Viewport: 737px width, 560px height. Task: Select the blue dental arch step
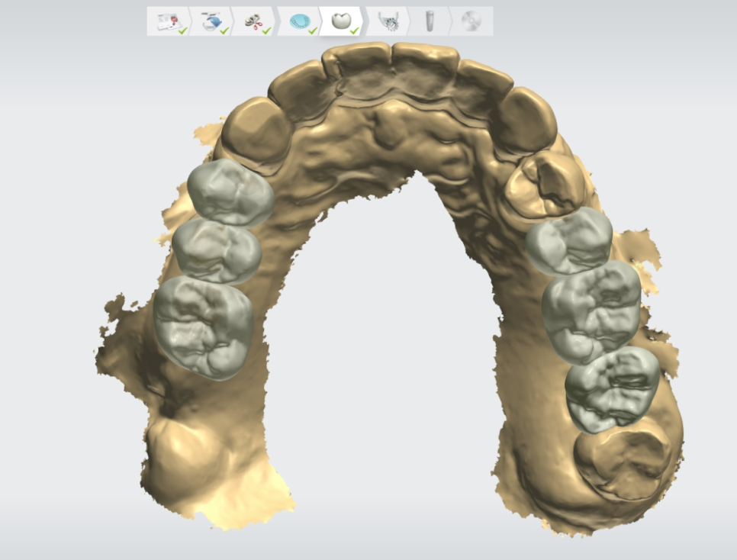(299, 21)
